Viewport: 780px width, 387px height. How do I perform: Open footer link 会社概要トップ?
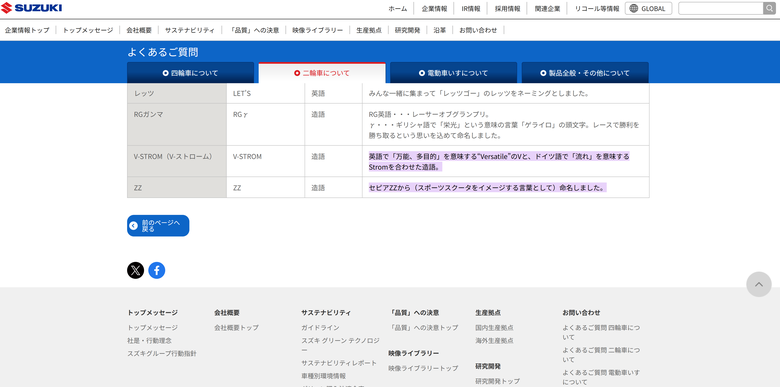click(236, 327)
